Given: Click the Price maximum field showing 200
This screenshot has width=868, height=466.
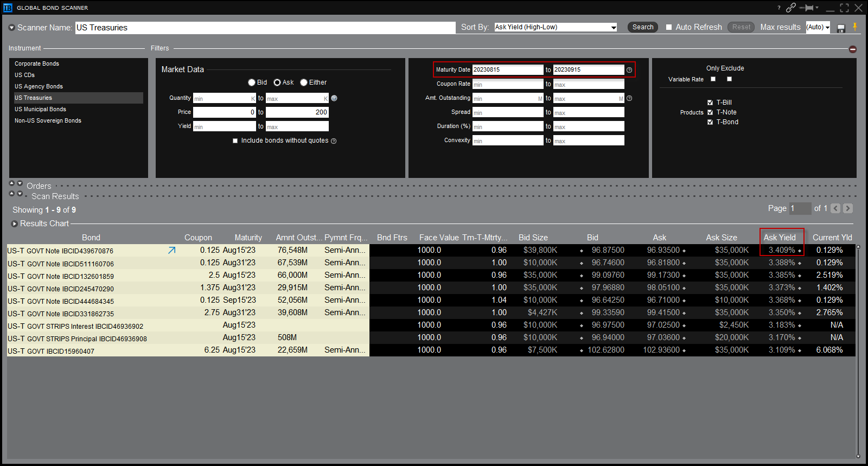Looking at the screenshot, I should tap(297, 112).
